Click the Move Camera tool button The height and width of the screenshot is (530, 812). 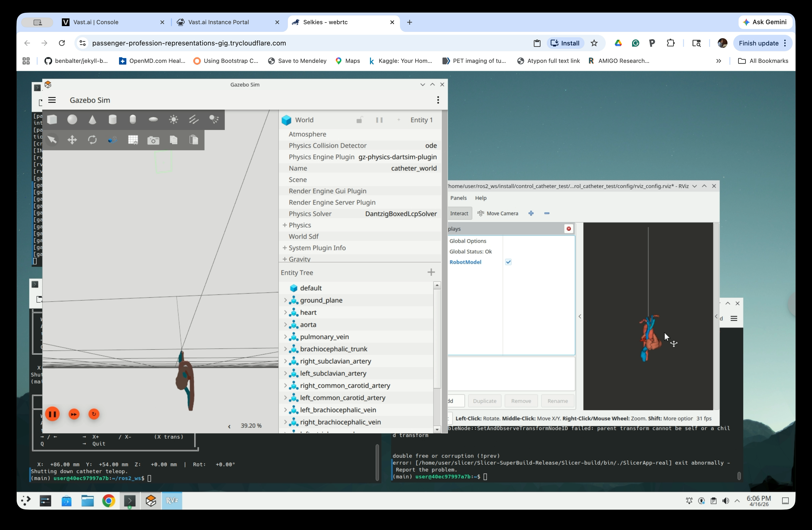(x=498, y=213)
